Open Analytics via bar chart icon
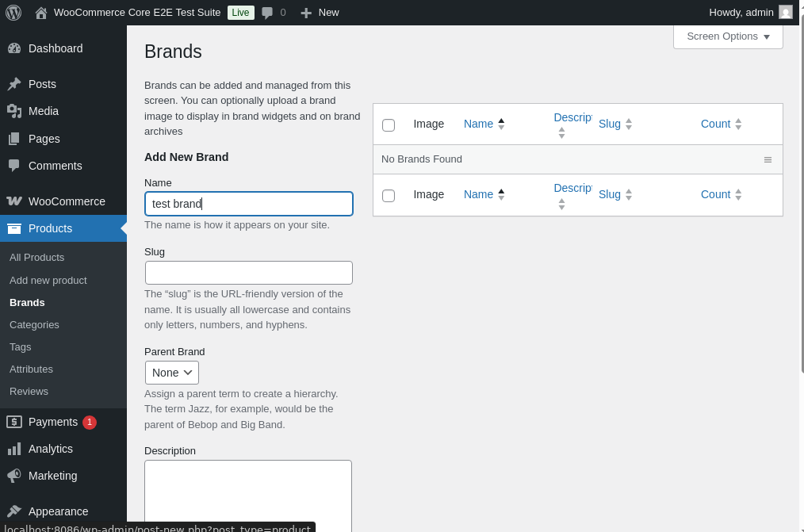804x532 pixels. [14, 449]
